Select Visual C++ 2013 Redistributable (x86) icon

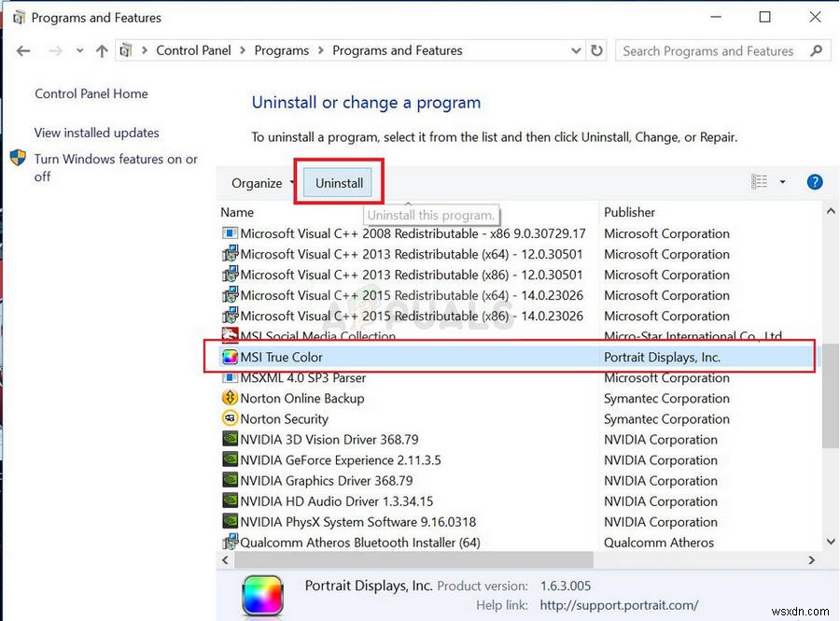pos(230,275)
